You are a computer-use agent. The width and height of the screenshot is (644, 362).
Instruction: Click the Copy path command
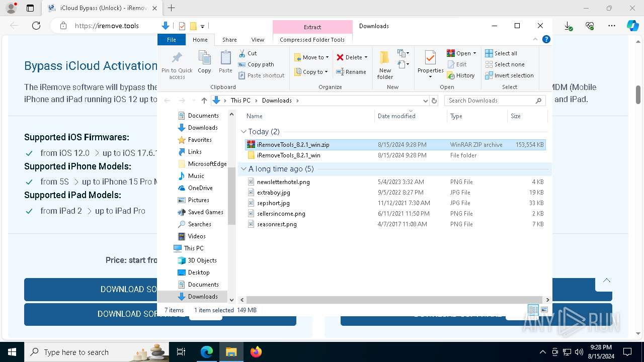click(x=256, y=64)
